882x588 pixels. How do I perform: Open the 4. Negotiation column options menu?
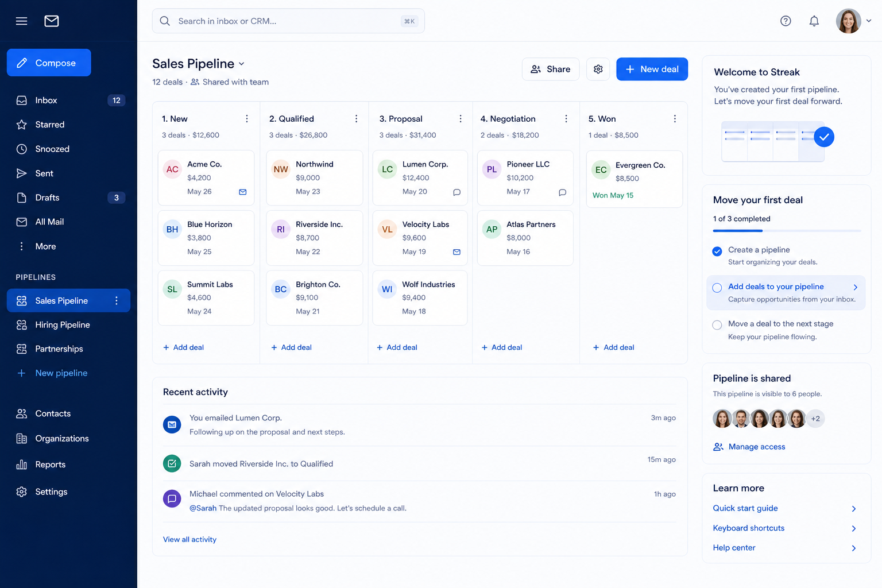[x=566, y=119]
